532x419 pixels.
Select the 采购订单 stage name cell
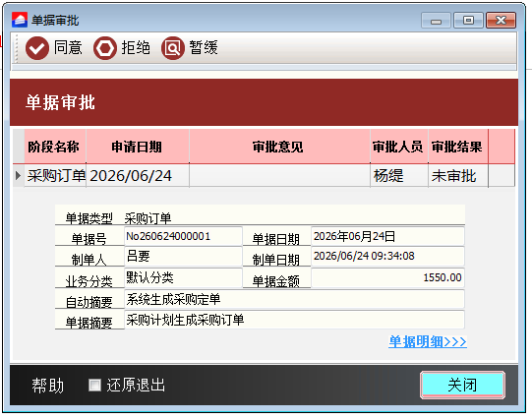[x=55, y=176]
